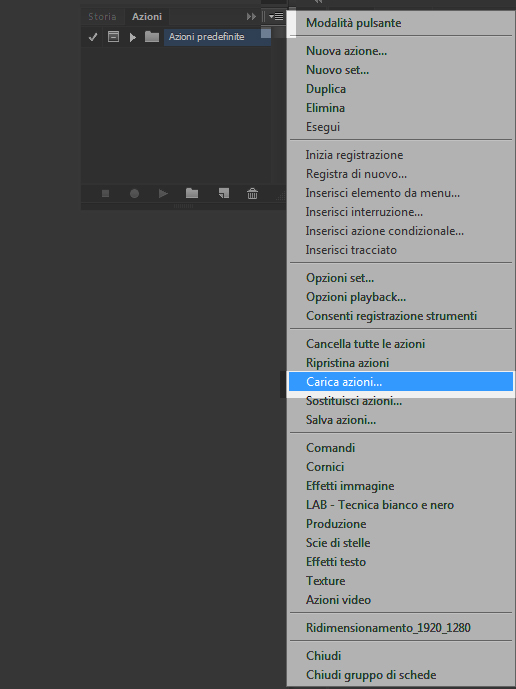Click the begin recording circle icon
Image resolution: width=516 pixels, height=689 pixels.
click(134, 193)
